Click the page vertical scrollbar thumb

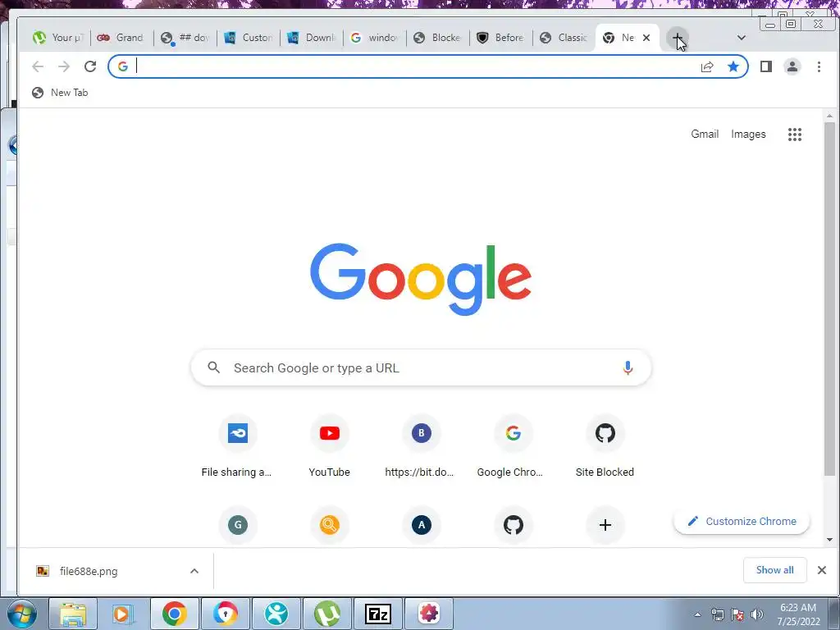click(x=829, y=299)
